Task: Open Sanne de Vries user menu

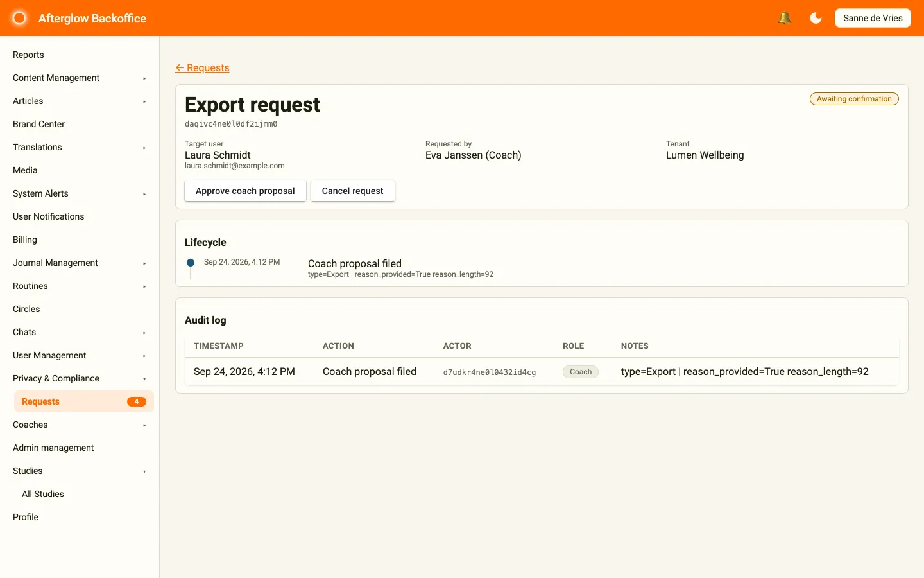Action: [x=873, y=18]
